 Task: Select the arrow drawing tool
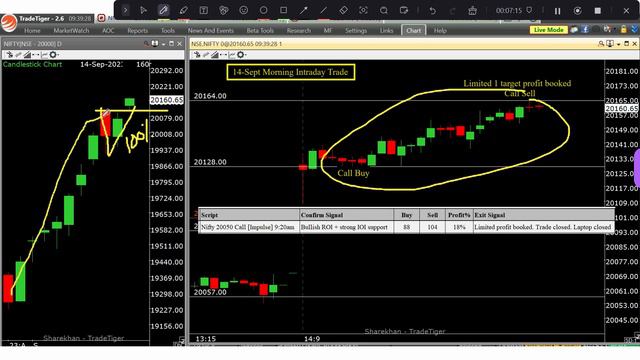click(303, 10)
